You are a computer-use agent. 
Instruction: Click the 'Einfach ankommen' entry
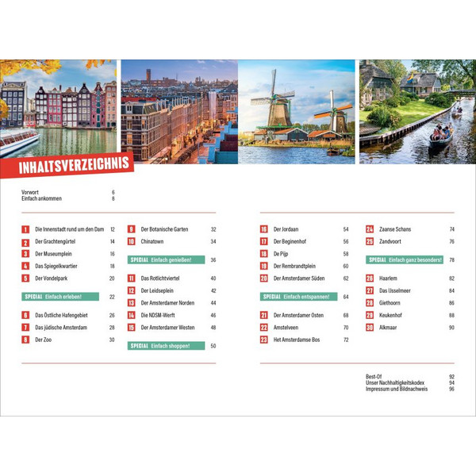pos(41,198)
